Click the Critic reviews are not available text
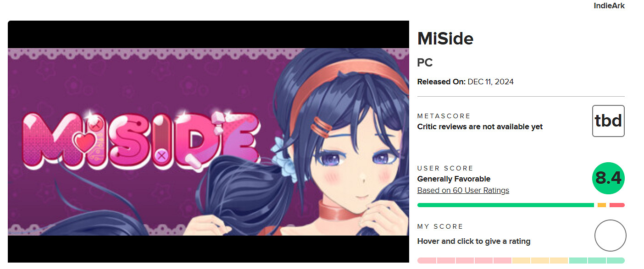This screenshot has width=644, height=269. coord(480,126)
